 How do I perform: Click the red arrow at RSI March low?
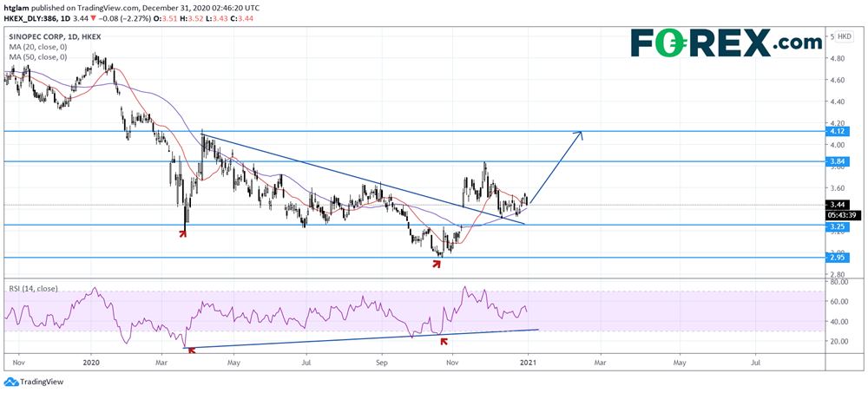pos(191,350)
